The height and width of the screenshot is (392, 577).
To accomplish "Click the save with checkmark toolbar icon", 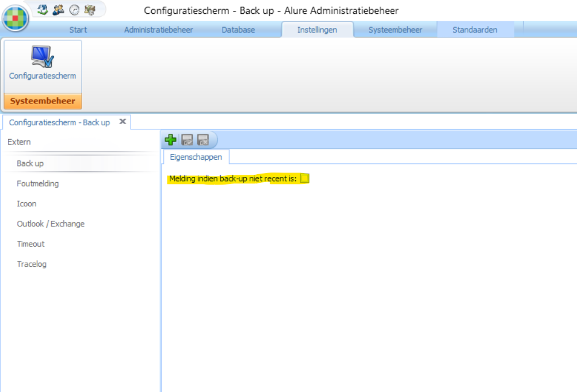I will (x=187, y=140).
